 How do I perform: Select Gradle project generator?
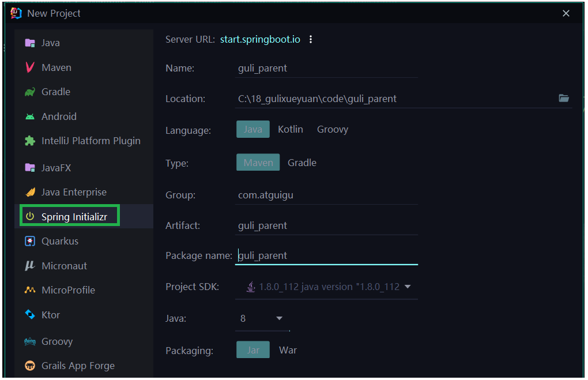(x=84, y=92)
